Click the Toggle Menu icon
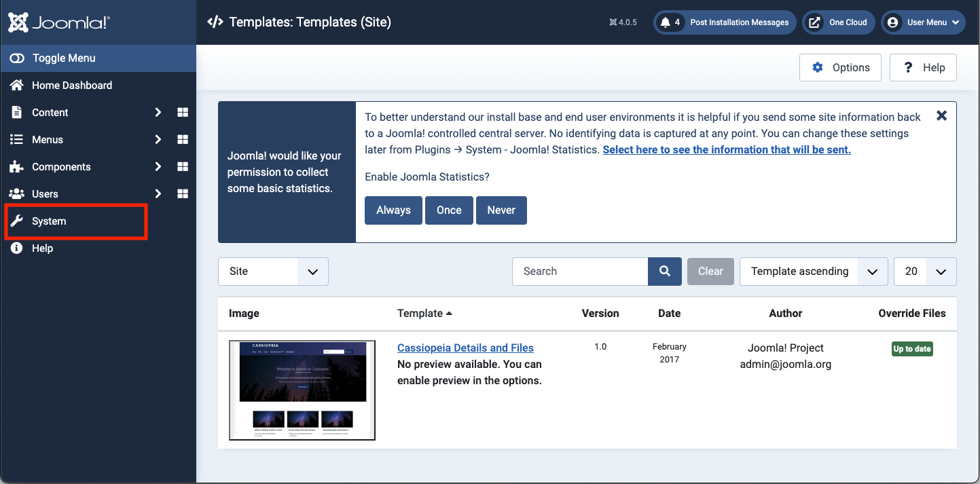 [x=16, y=58]
